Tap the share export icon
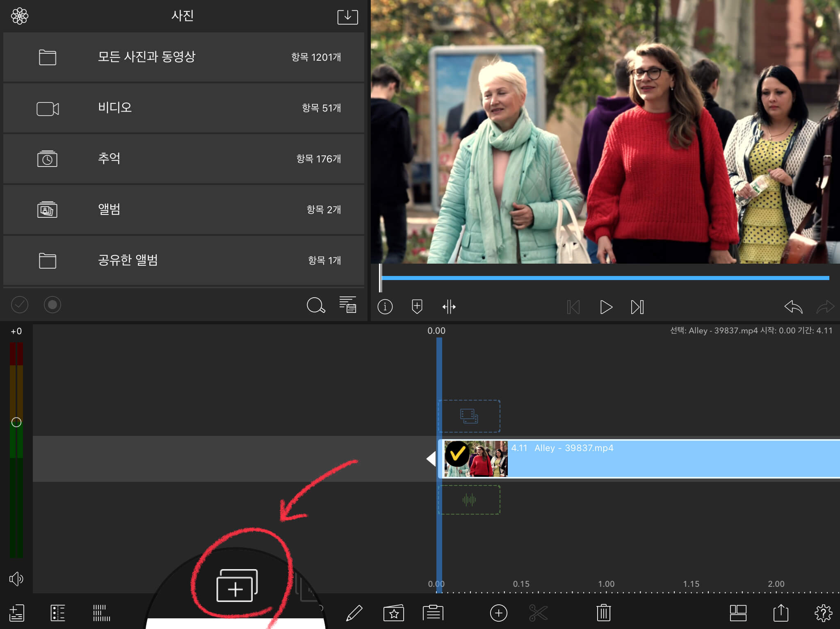 click(781, 613)
